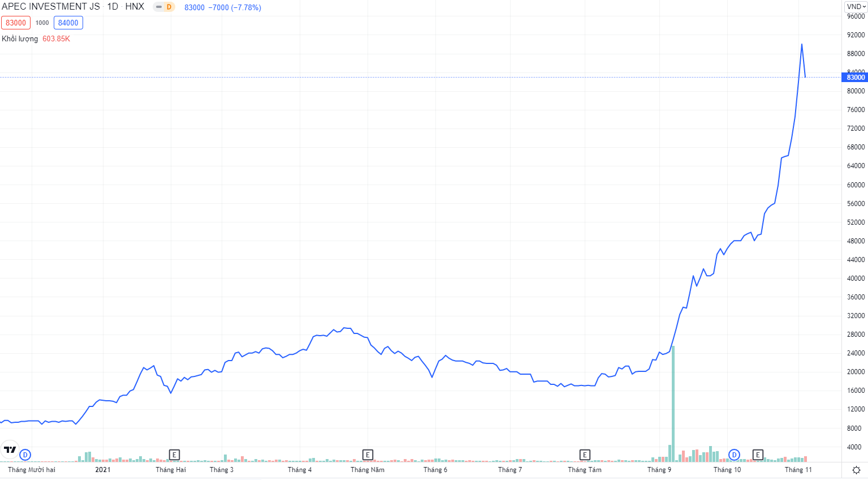Click the HNX exchange label
The width and height of the screenshot is (868, 480).
point(135,7)
